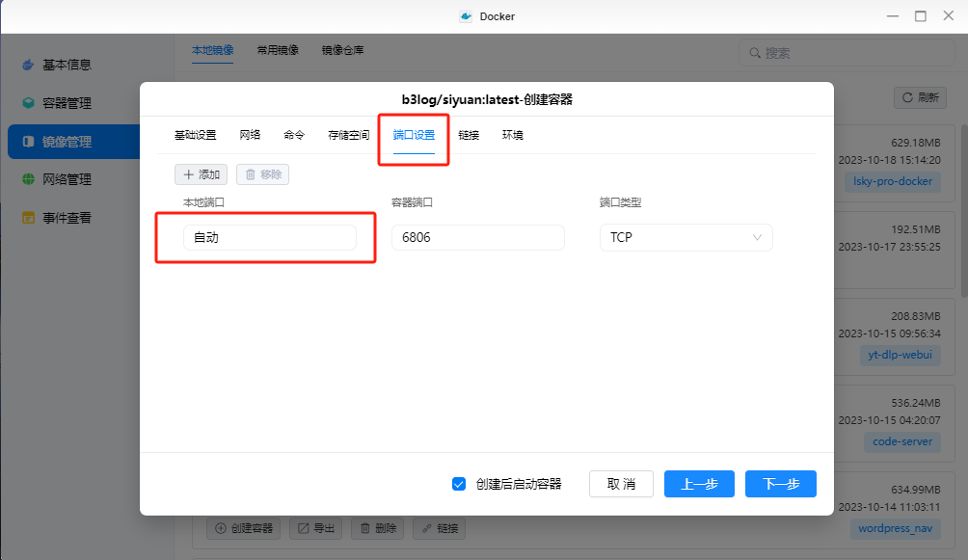Open the 存储空间 tab
This screenshot has width=968, height=560.
[348, 136]
